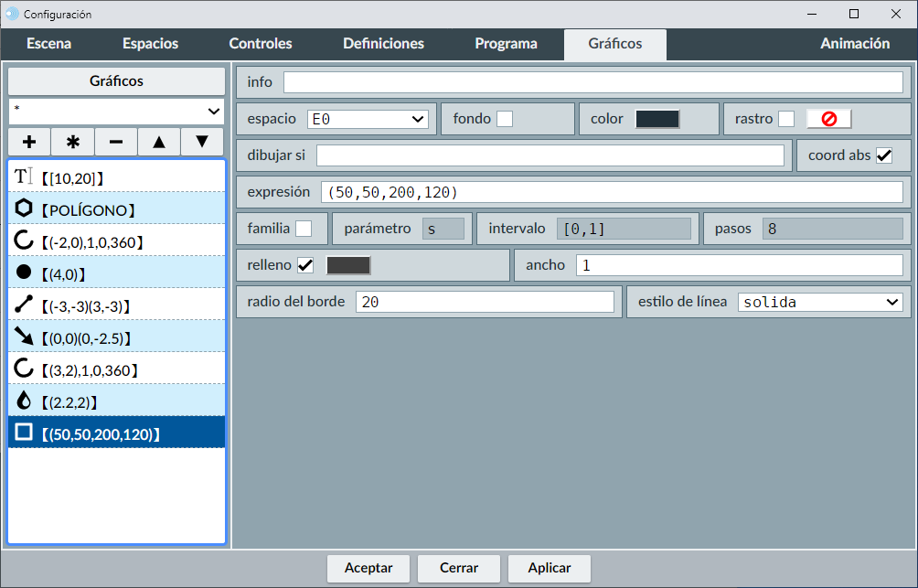The width and height of the screenshot is (918, 588).
Task: Click the plus icon to add graphic
Action: (x=29, y=142)
